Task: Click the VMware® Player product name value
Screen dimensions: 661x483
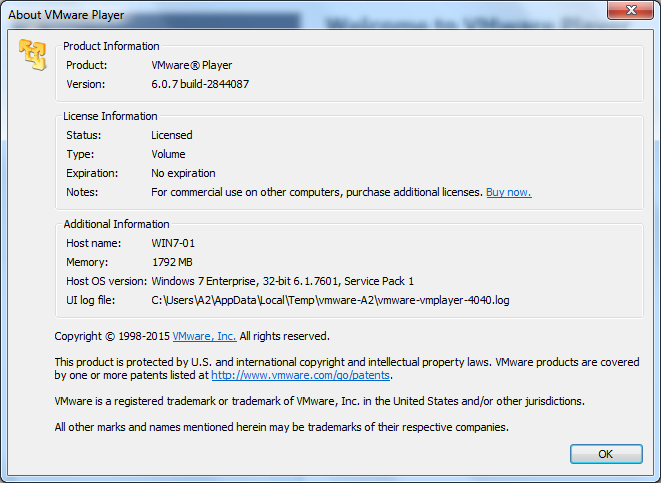Action: (x=192, y=65)
